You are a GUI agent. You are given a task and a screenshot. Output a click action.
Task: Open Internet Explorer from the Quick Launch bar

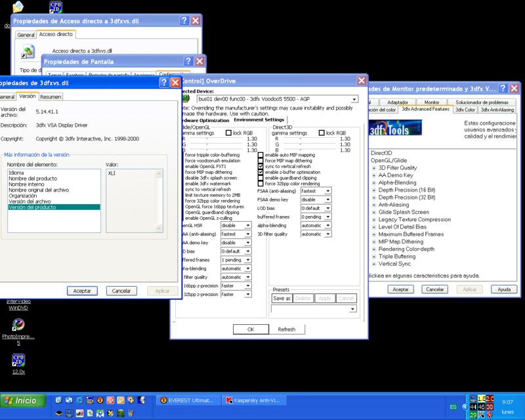(79, 400)
